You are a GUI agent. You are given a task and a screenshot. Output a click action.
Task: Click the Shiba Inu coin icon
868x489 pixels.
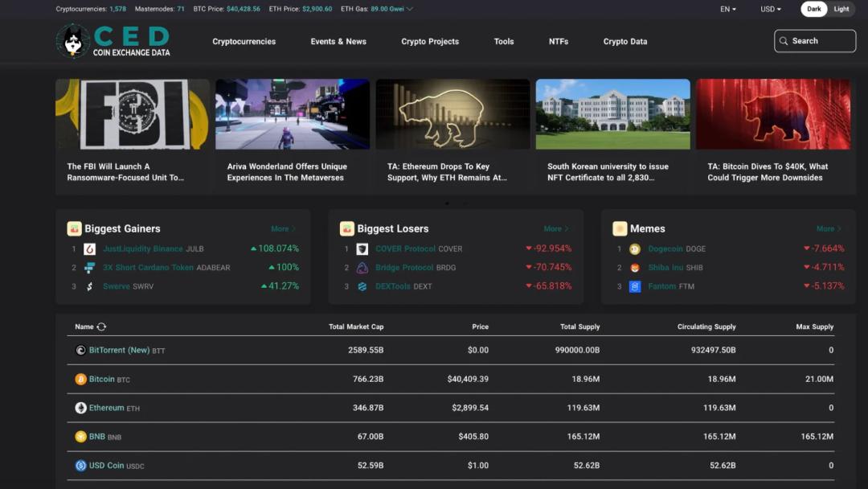[x=635, y=268]
